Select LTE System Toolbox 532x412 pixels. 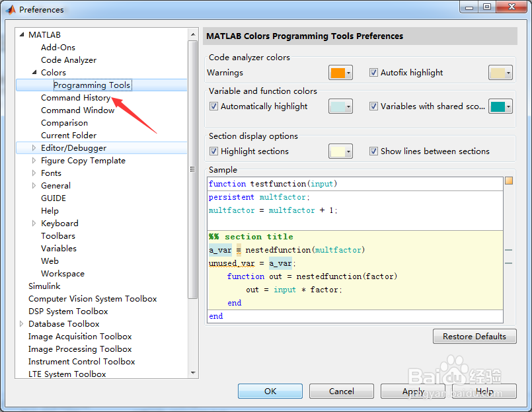click(x=67, y=374)
